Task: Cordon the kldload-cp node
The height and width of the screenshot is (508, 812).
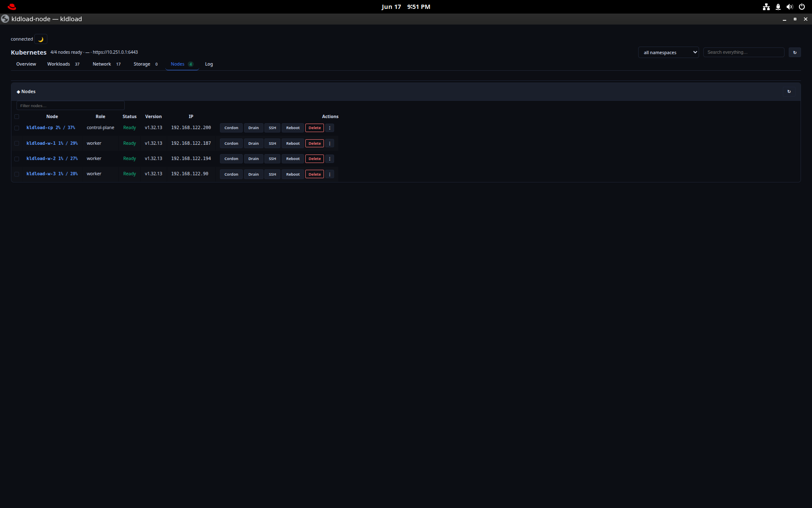Action: (231, 128)
